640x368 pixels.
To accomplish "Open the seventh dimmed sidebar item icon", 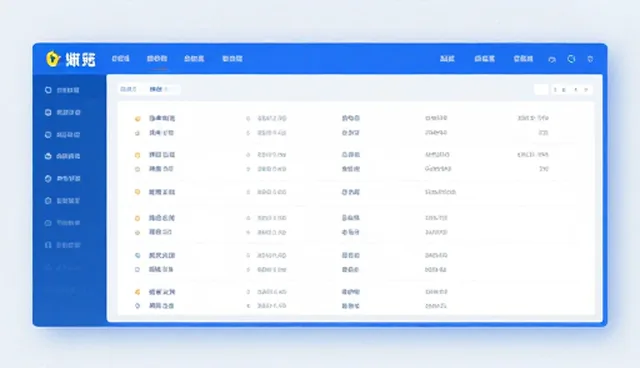I will click(x=48, y=223).
